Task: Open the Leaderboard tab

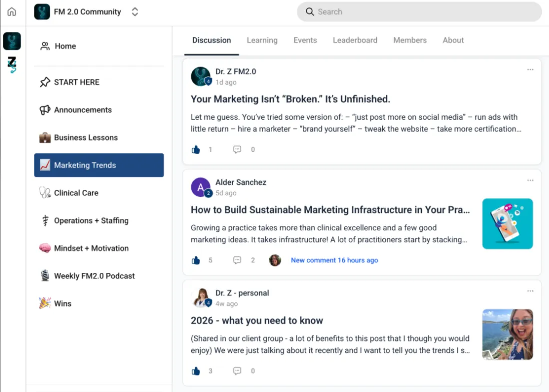Action: (x=355, y=41)
